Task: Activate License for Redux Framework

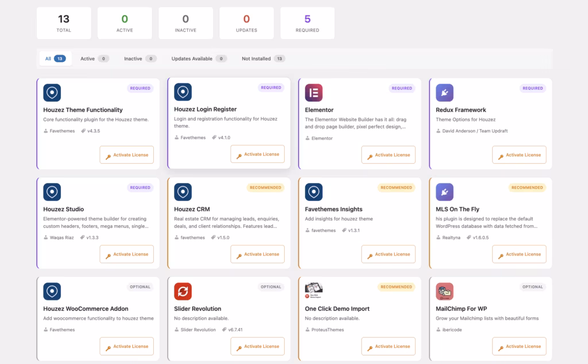Action: coord(519,155)
